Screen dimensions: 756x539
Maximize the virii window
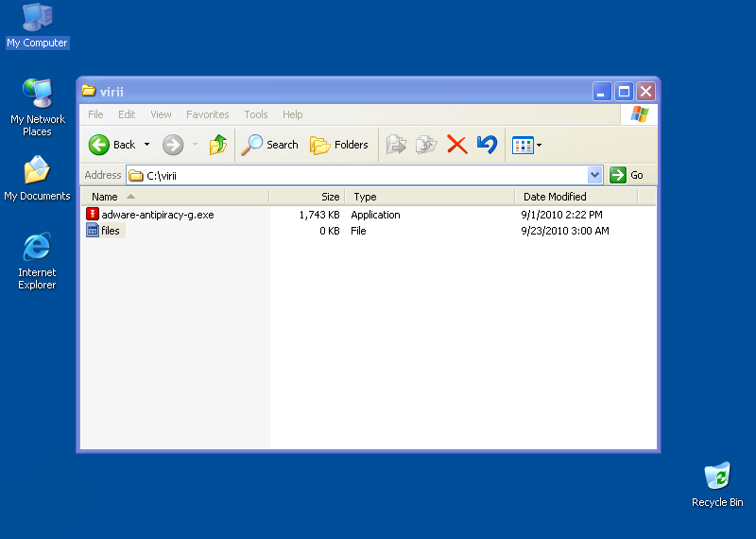point(624,91)
